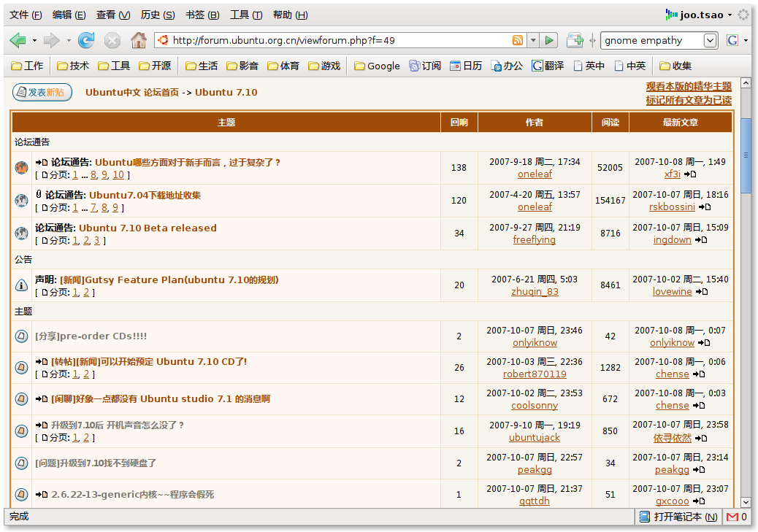Image resolution: width=758 pixels, height=532 pixels.
Task: Expand the address bar URL history dropdown
Action: [x=533, y=41]
